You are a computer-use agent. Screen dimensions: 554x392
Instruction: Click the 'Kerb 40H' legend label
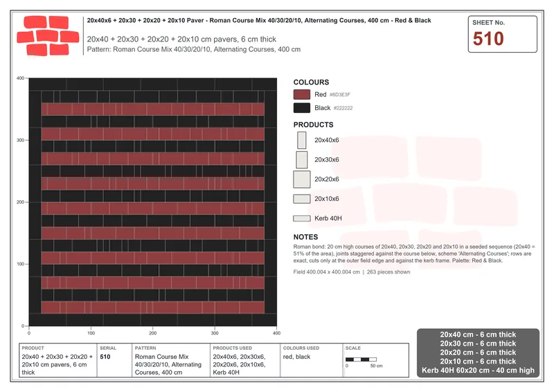tap(328, 218)
